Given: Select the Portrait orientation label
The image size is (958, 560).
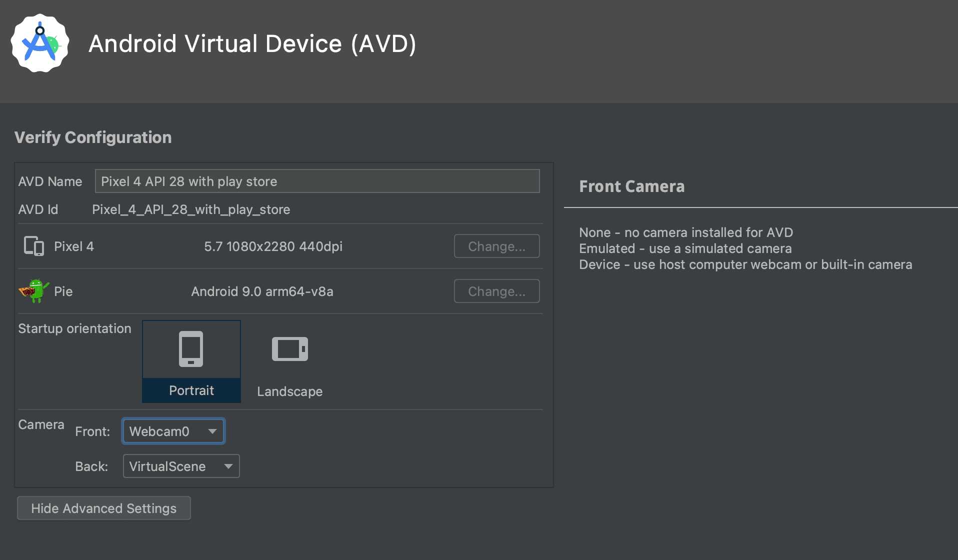Looking at the screenshot, I should coord(191,390).
